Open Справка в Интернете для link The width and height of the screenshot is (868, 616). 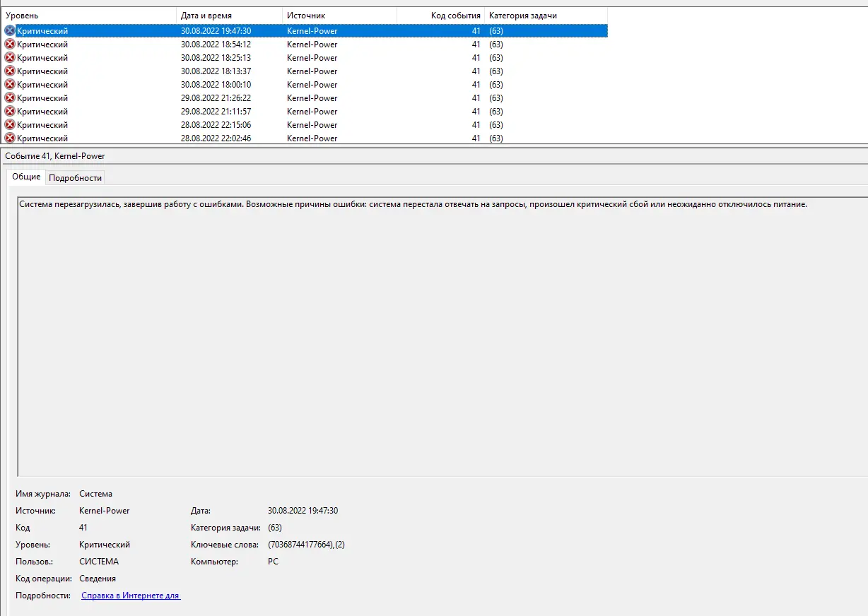tap(131, 596)
